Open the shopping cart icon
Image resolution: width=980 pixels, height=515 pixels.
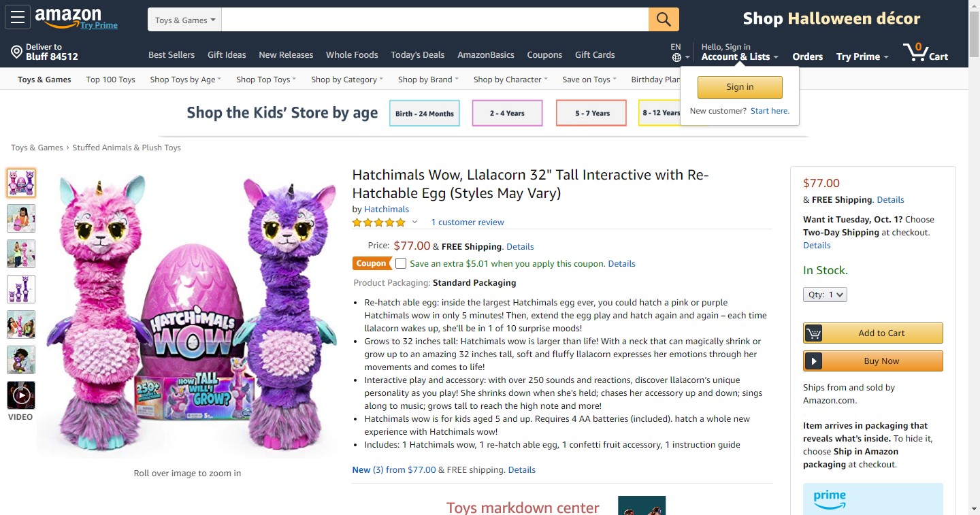[x=915, y=52]
